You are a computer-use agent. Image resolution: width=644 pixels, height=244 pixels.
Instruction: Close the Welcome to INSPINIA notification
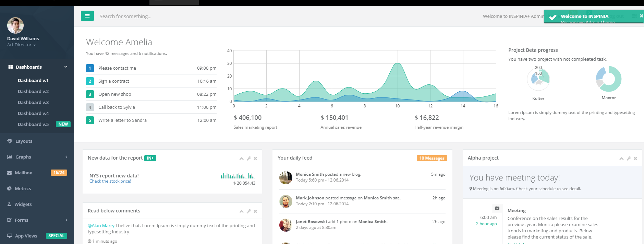coord(641,16)
